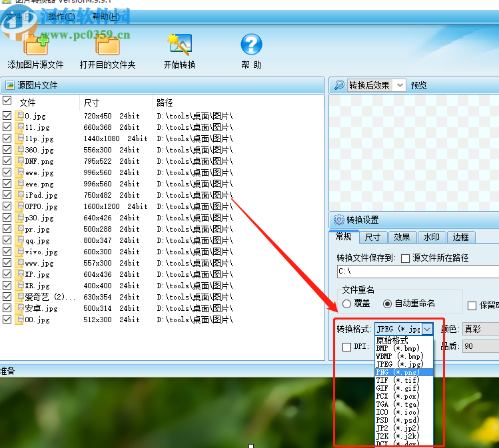
Task: Choose ICO (*.ico) format option
Action: 404,412
